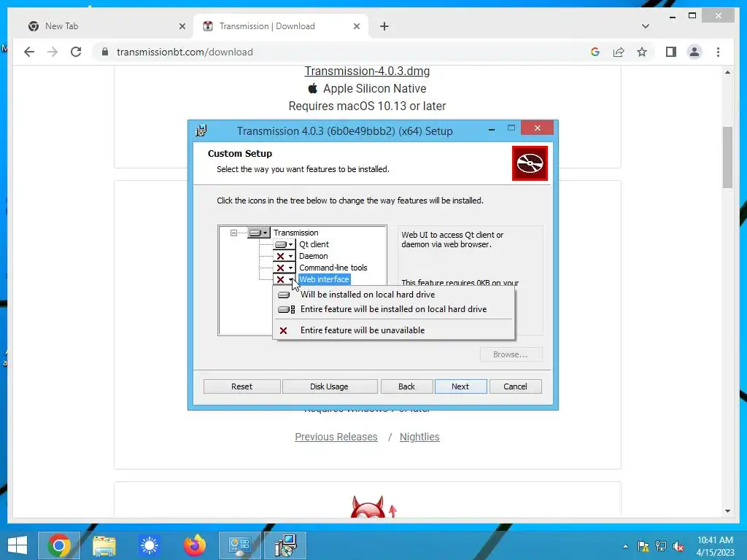
Task: Click scroll down arrow of page
Action: (x=727, y=511)
